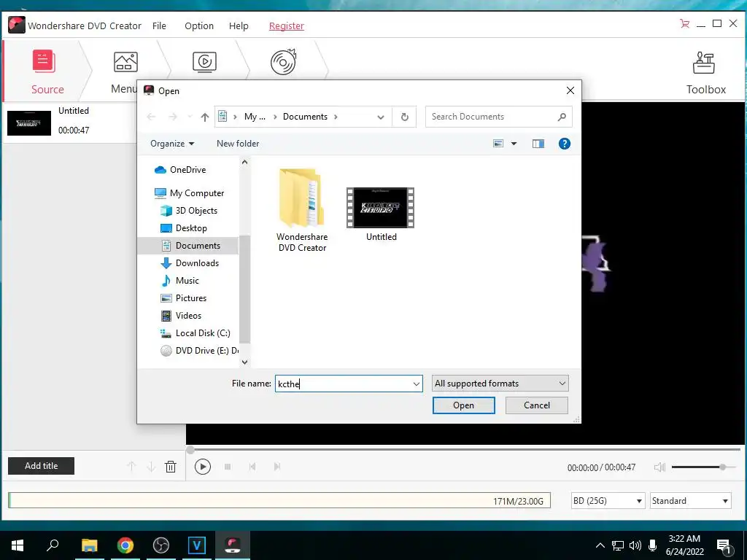Click the trash delete icon

[171, 467]
